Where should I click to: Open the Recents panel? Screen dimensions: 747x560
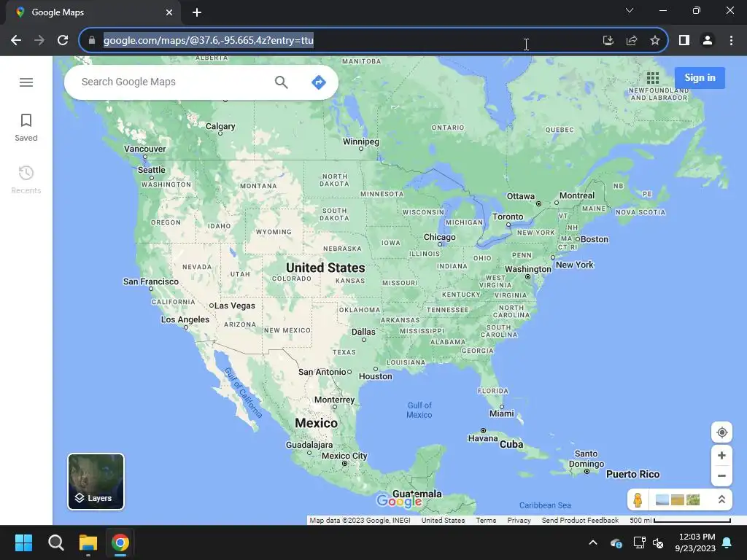[x=26, y=180]
